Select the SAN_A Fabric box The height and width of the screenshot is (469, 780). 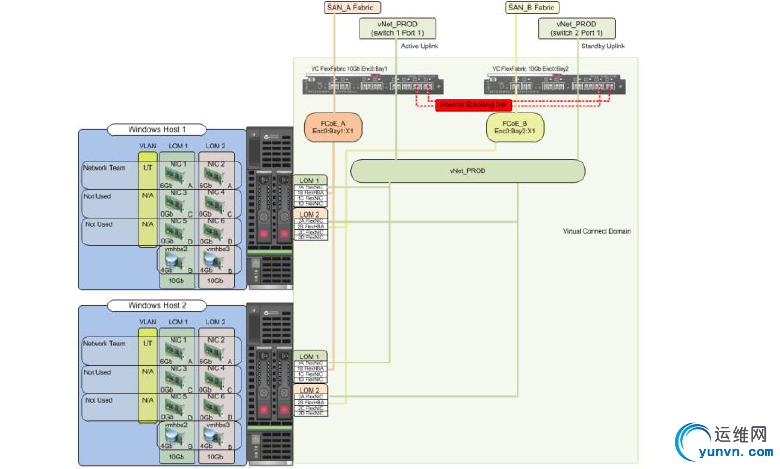[352, 7]
